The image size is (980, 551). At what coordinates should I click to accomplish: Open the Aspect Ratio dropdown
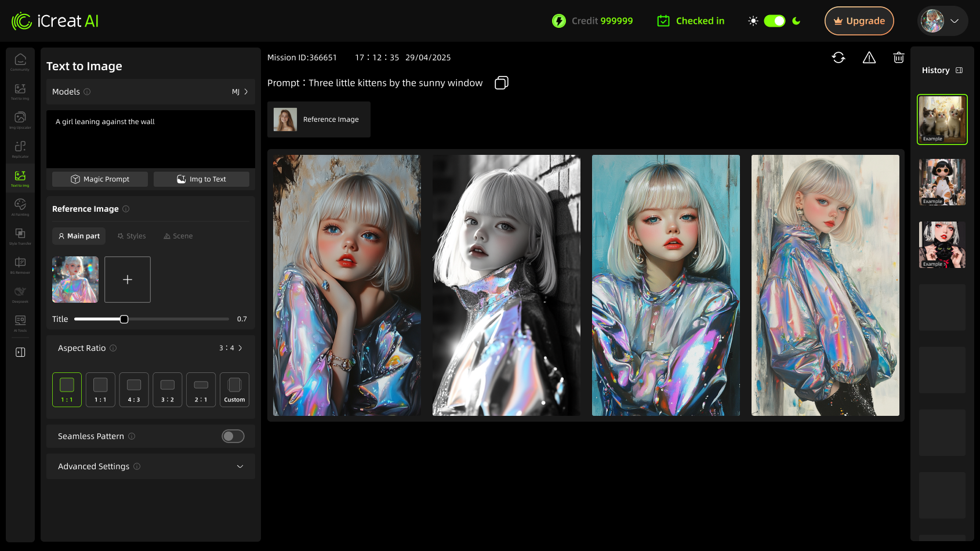230,348
